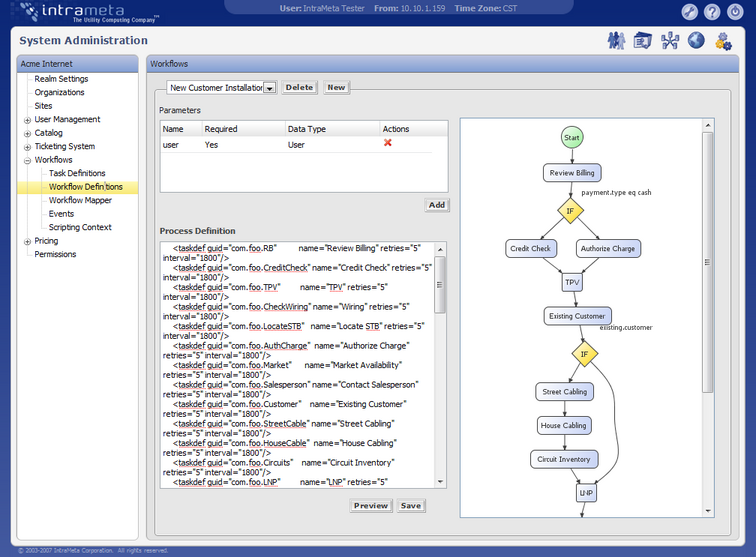The image size is (756, 557).
Task: Click inside the Process Definition text area
Action: point(297,365)
